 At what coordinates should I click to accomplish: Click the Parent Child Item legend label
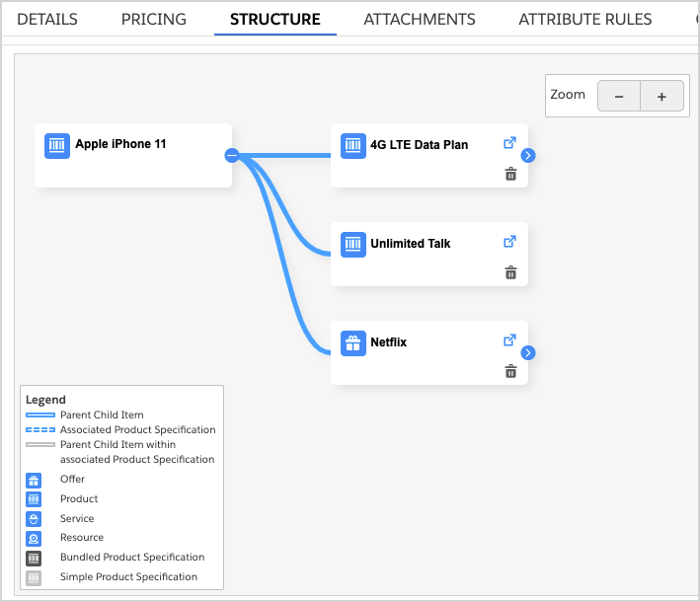click(x=102, y=414)
